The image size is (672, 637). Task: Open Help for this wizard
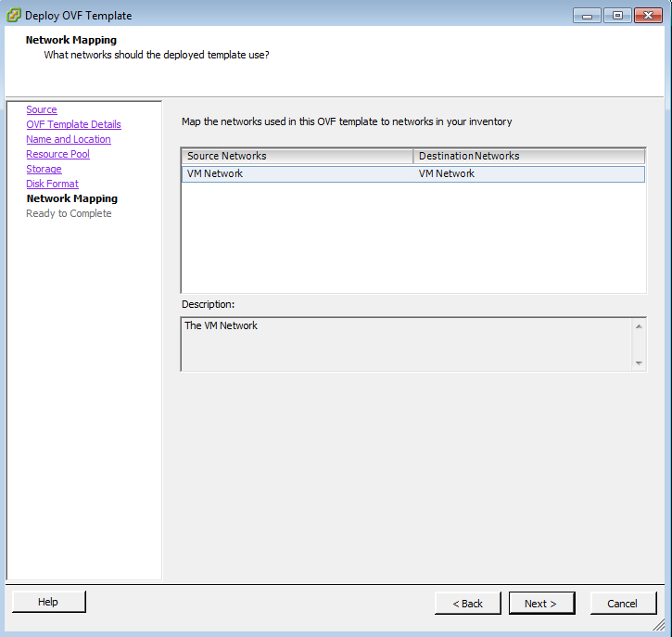48,602
